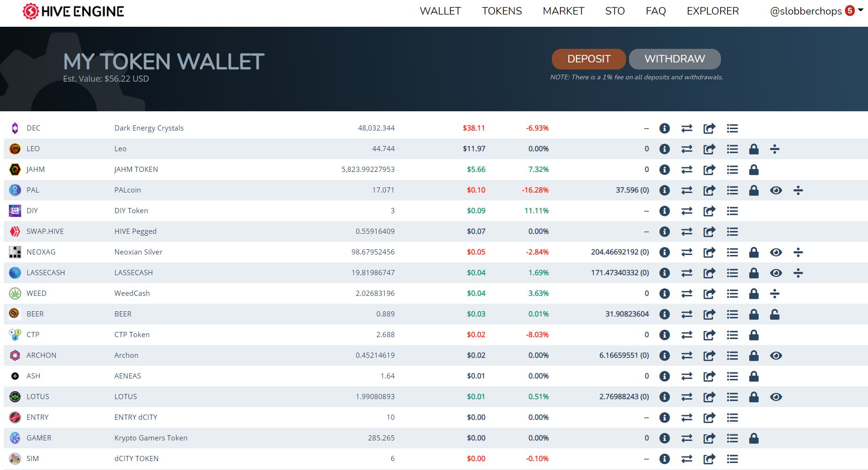Open history list for ENTRY token
Screen dimensions: 868x470
(x=732, y=417)
